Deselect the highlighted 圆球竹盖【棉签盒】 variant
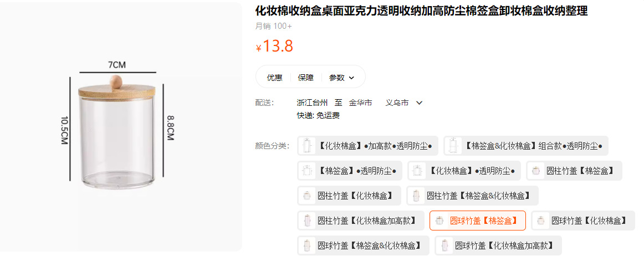 477,221
